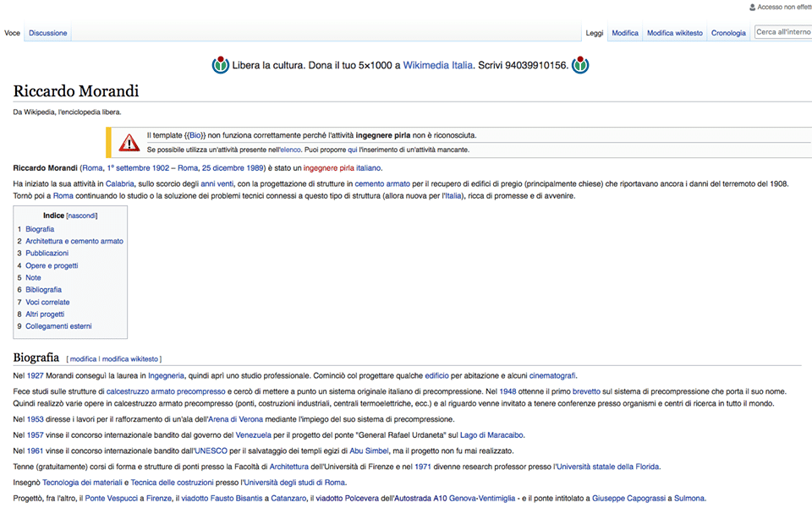Open the Cronologia tab

(x=728, y=33)
